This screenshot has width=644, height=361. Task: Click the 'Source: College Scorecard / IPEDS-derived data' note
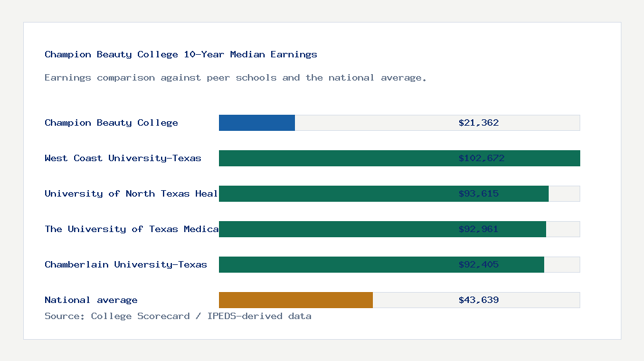[178, 316]
